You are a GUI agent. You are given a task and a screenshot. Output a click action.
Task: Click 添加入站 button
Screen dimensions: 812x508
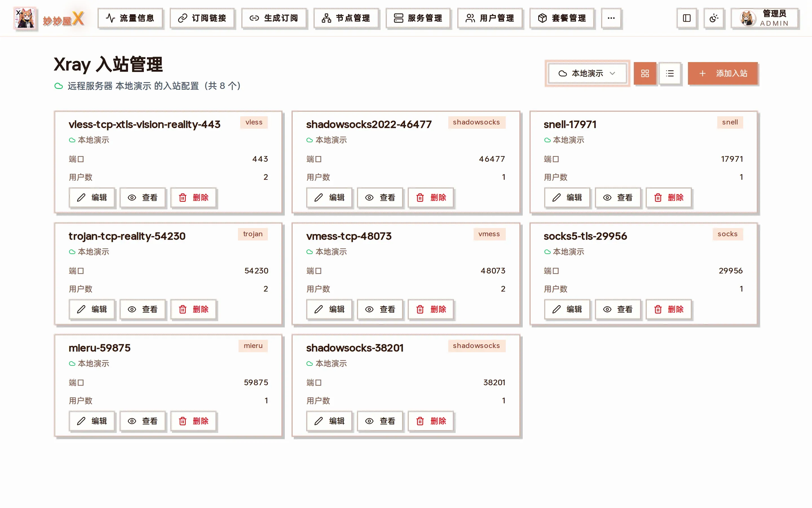pyautogui.click(x=723, y=73)
